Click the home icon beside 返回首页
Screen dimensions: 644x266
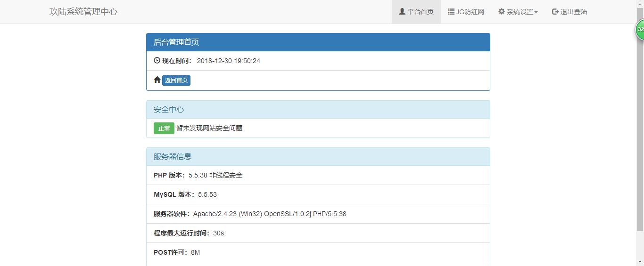pos(157,80)
